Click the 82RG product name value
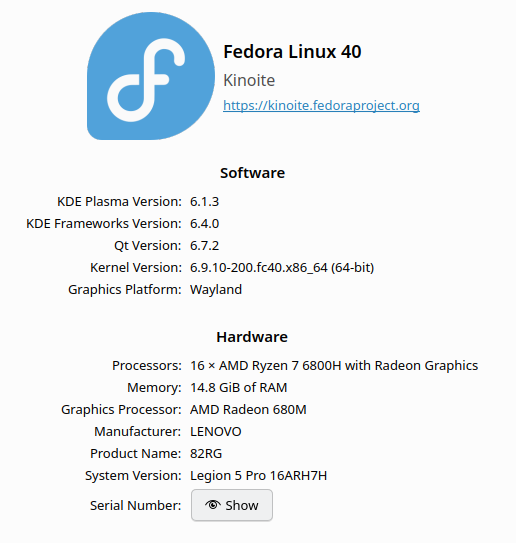516x543 pixels. click(206, 454)
